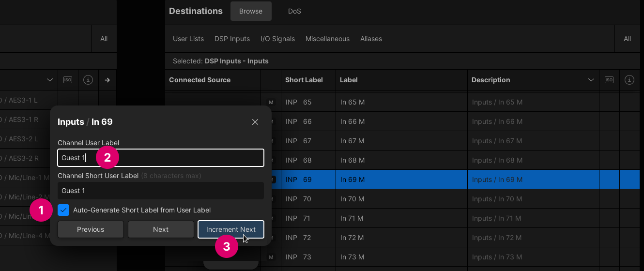Toggle Auto-Generate Short Label from User Label checkbox
Screen dimensions: 644x271
[63, 210]
